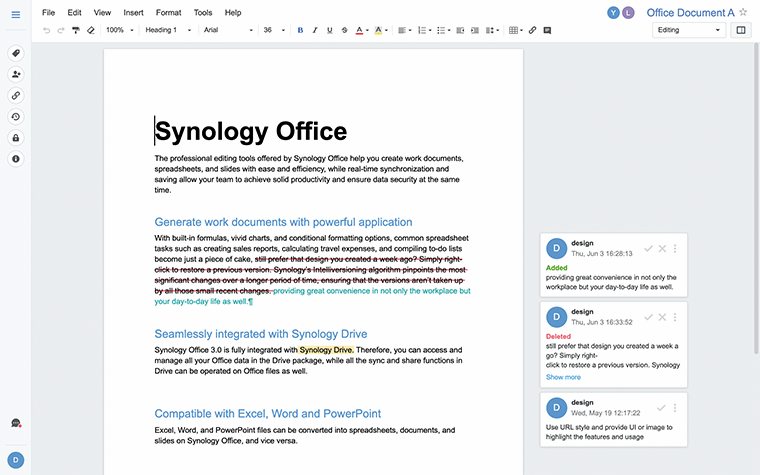Open the Edit menu
Viewport: 760px width, 475px height.
pos(74,13)
